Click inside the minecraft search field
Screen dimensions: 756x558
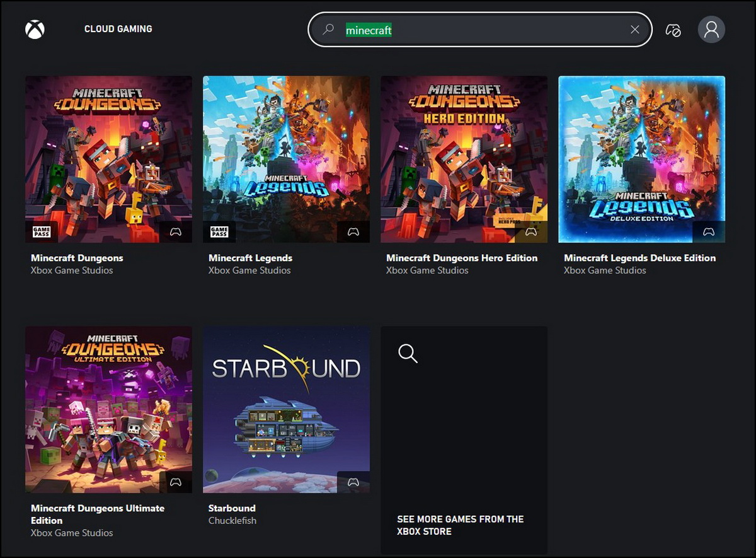(x=480, y=30)
